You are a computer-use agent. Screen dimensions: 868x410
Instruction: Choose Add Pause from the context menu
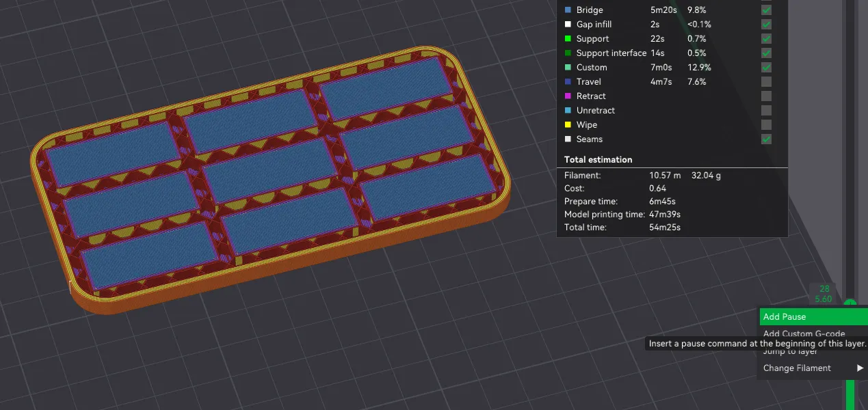pos(813,317)
